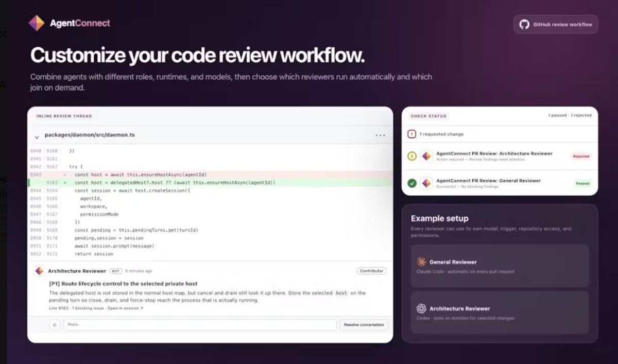Viewport: 618px width, 364px height.
Task: Click the AgentConnect diamond logo icon
Action: click(x=37, y=23)
